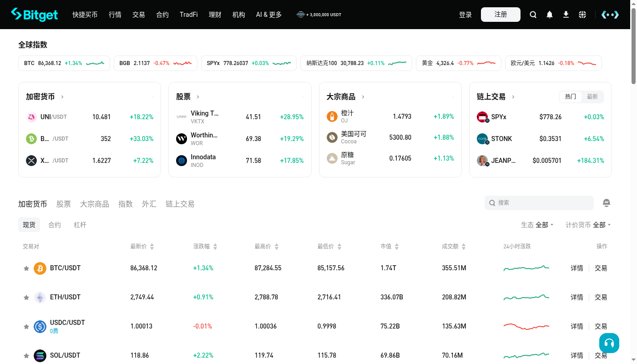Open the 生态 全部 dropdown

[537, 225]
